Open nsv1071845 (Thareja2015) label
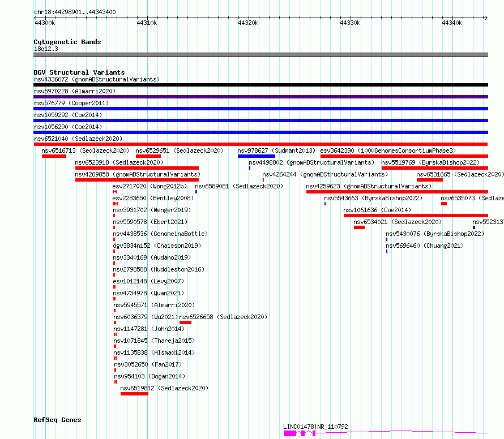 154,341
